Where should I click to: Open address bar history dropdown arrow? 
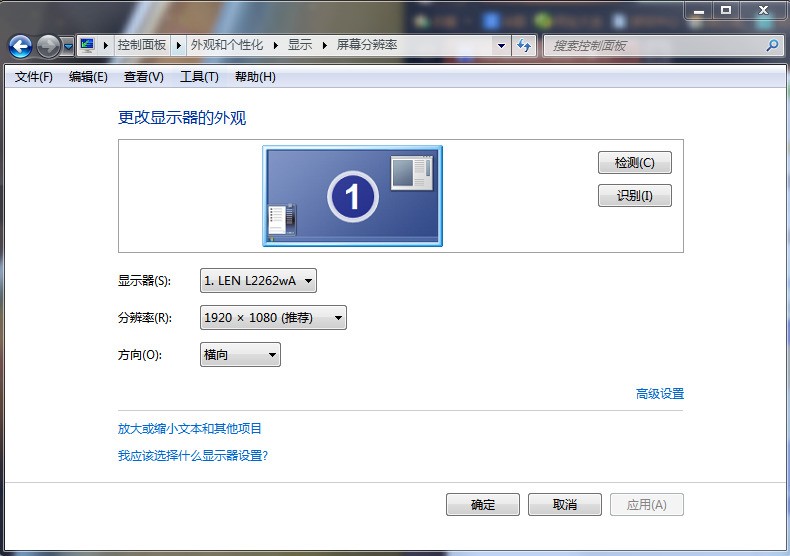click(501, 45)
